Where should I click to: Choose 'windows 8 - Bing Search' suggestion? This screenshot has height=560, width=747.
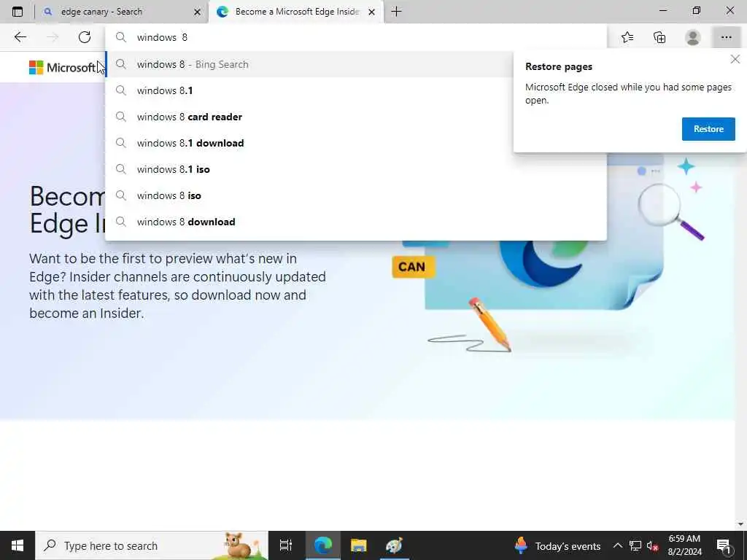pyautogui.click(x=309, y=64)
